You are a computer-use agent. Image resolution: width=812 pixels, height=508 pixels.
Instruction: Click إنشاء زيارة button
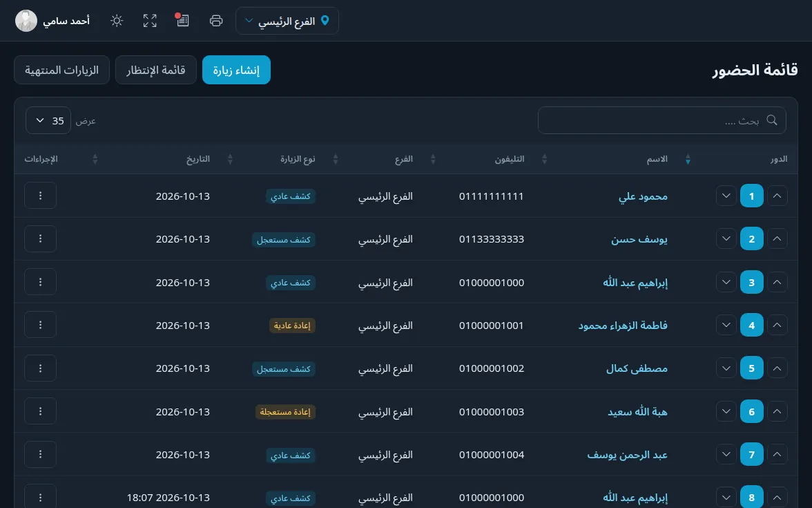(236, 69)
